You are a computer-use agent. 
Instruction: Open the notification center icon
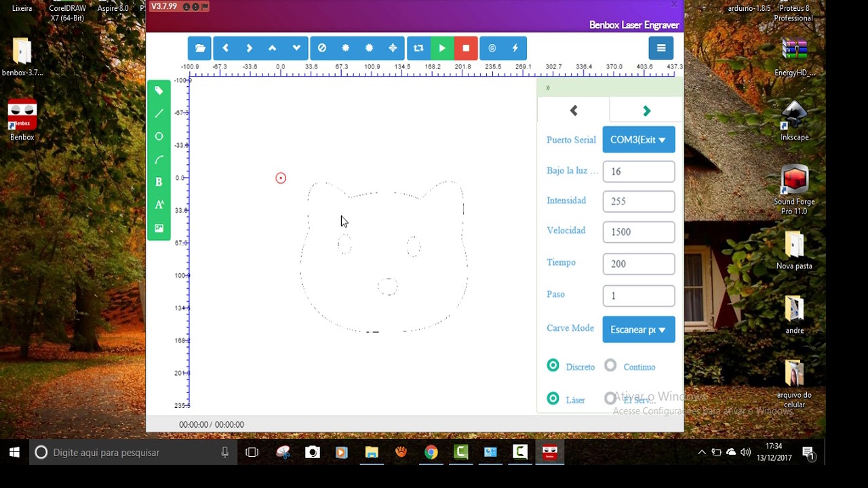808,452
